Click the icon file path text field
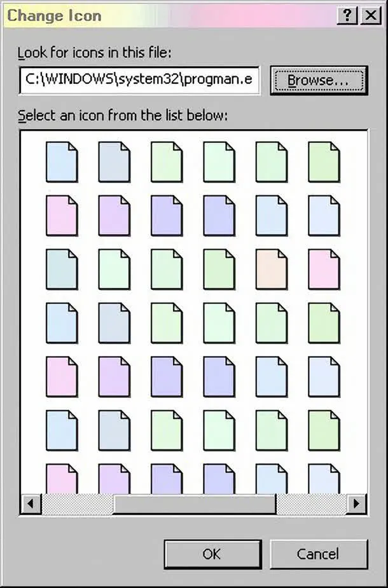The width and height of the screenshot is (388, 588). pyautogui.click(x=139, y=81)
